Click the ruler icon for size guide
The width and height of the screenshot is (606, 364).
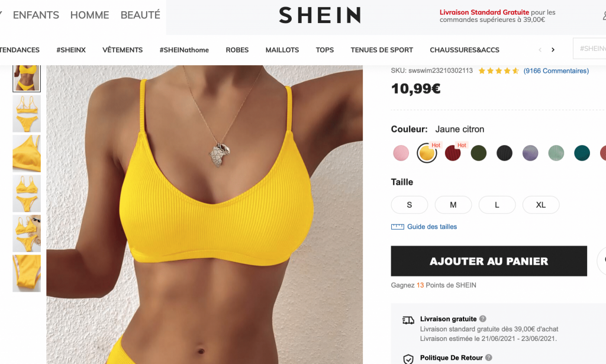[x=397, y=227]
